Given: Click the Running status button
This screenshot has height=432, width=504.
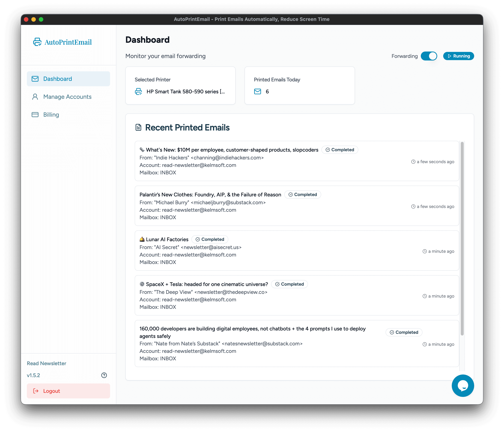Looking at the screenshot, I should (x=458, y=56).
